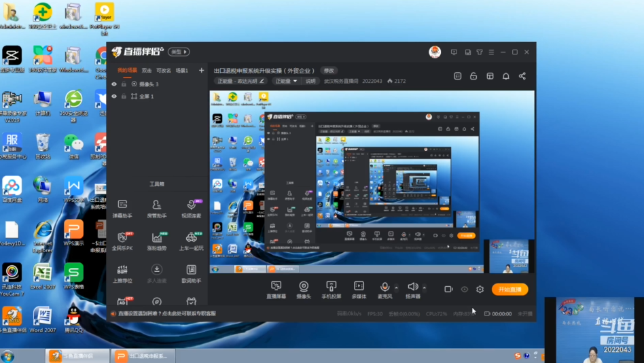Click the customer service help link at bottom
The width and height of the screenshot is (644, 363).
tap(166, 313)
